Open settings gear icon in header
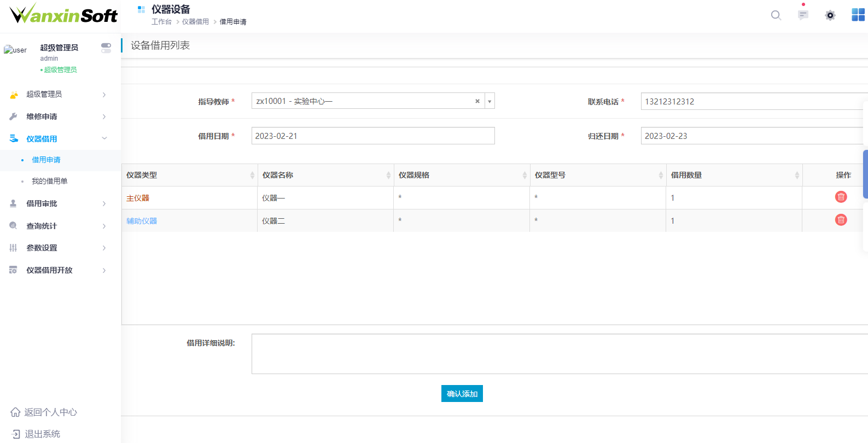This screenshot has width=868, height=443. click(830, 15)
